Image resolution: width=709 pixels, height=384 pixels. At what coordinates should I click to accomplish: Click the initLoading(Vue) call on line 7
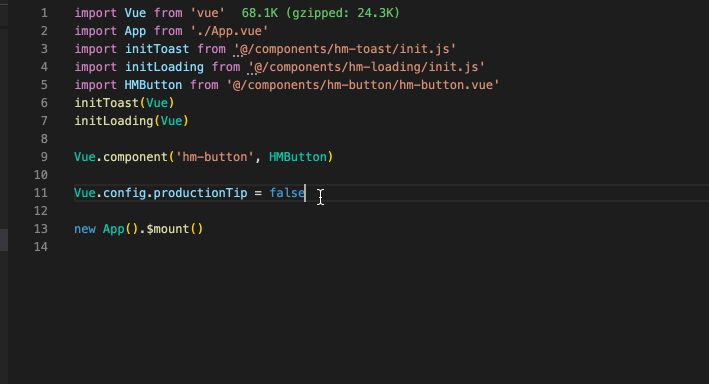(x=132, y=121)
